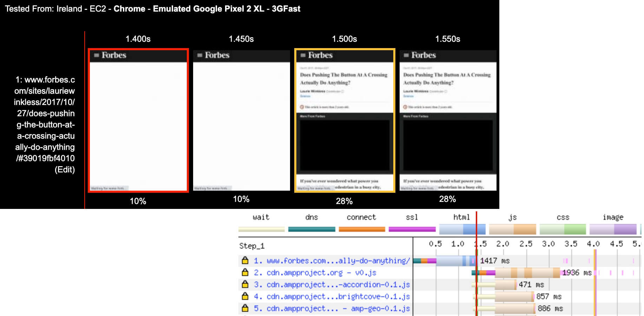Click the lock icon beside request 1
644x316 pixels.
click(245, 261)
